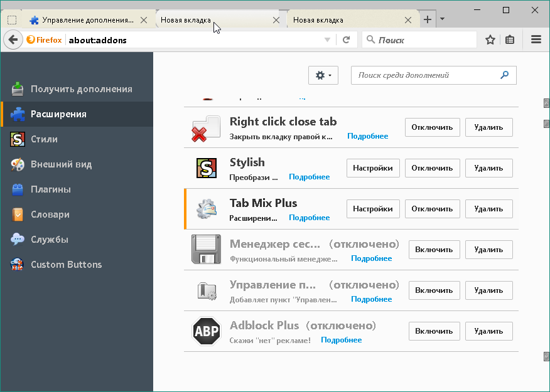Remove Right click close tab extension
The width and height of the screenshot is (550, 392).
pos(489,127)
